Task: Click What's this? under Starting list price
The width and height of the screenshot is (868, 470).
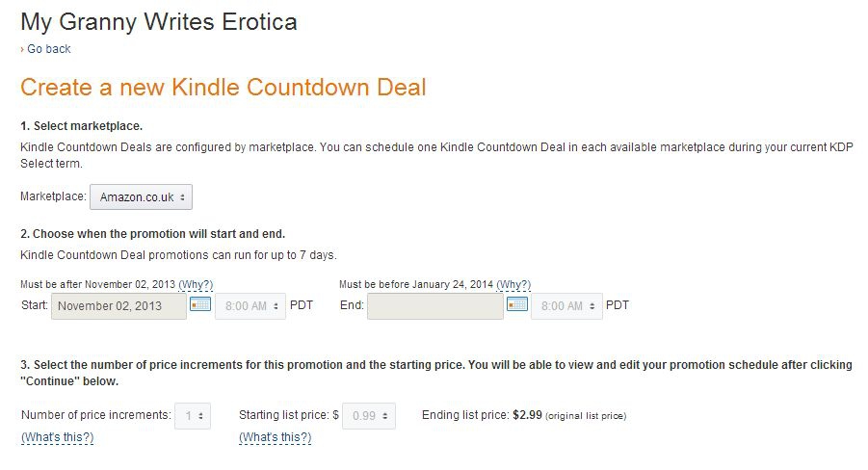Action: point(276,437)
